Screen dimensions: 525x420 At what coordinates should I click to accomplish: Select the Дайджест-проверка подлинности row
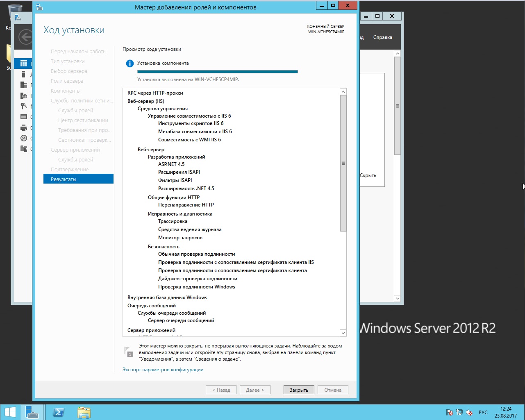coord(198,279)
